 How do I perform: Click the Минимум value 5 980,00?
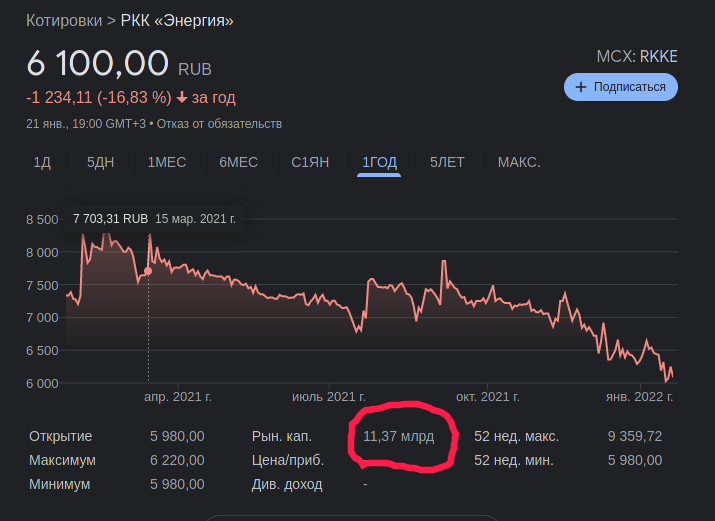point(177,484)
